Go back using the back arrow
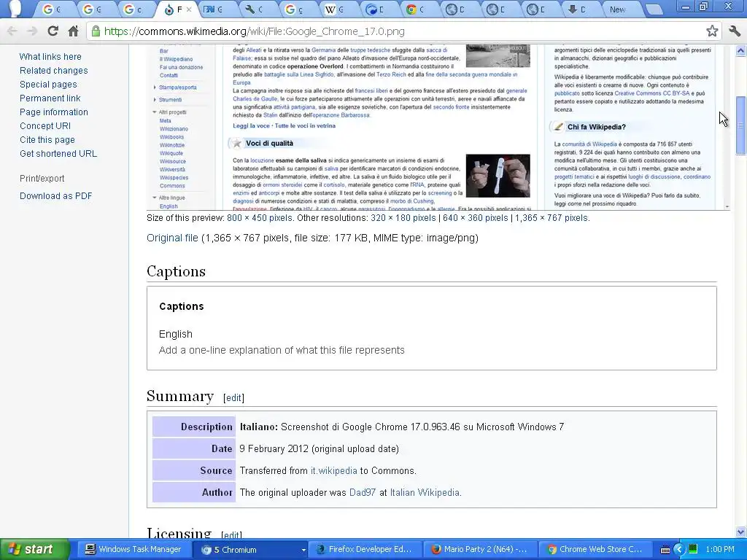Image resolution: width=747 pixels, height=560 pixels. tap(12, 31)
